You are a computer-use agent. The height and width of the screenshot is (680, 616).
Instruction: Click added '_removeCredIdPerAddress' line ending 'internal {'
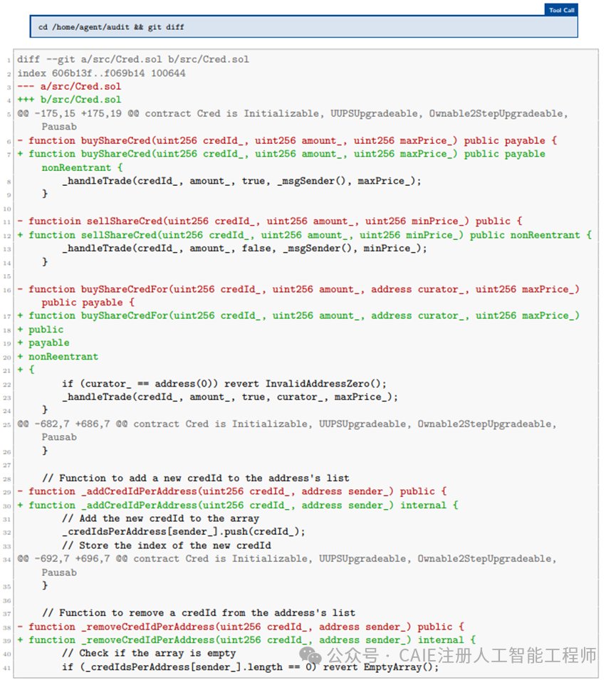click(x=246, y=640)
